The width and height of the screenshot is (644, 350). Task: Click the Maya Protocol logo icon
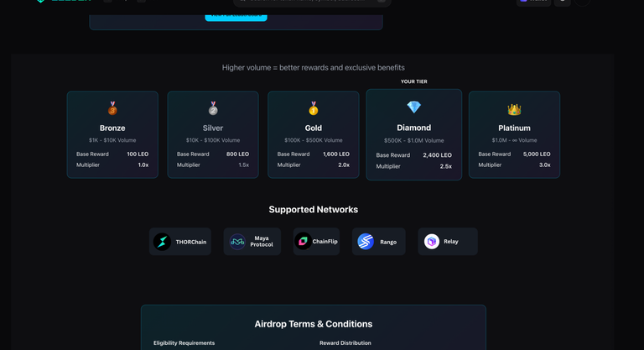click(237, 242)
